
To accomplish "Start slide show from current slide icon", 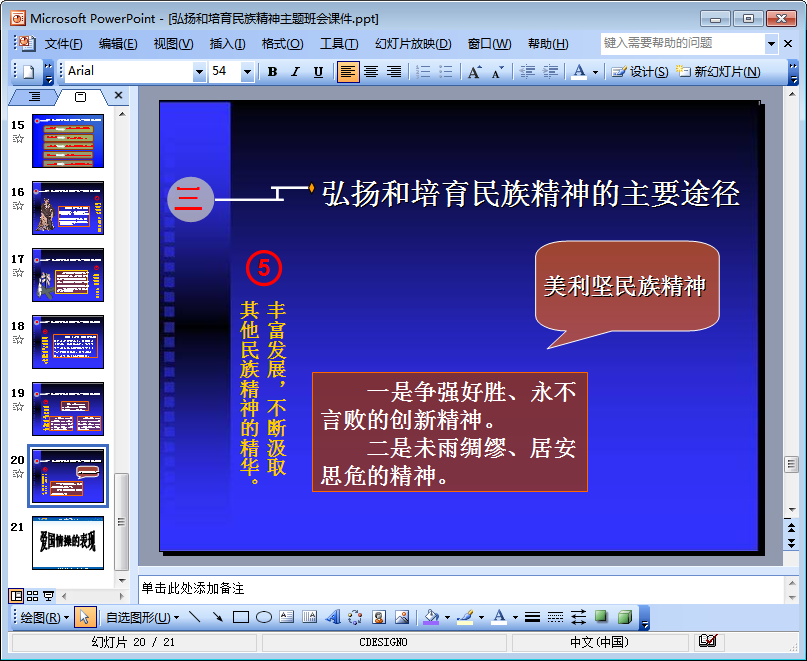I will click(x=48, y=596).
